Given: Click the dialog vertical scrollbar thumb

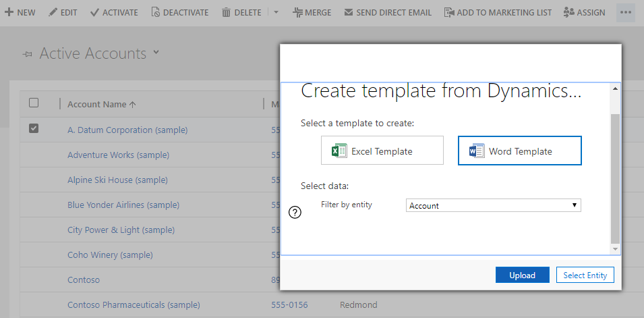Looking at the screenshot, I should [615, 179].
